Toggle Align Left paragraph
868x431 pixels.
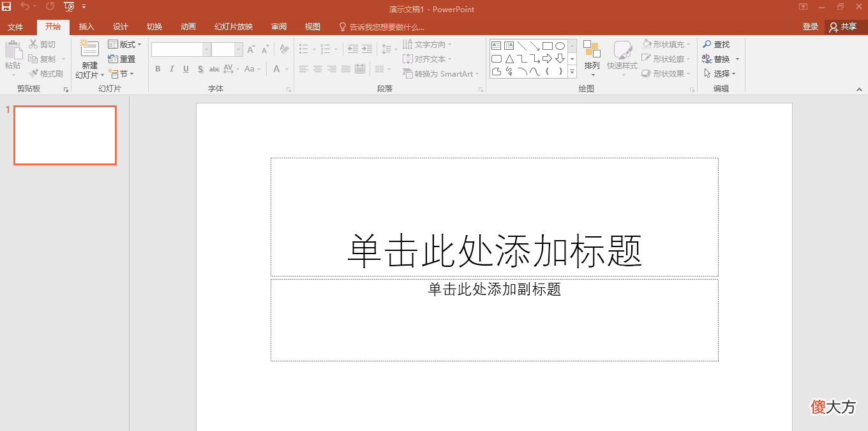coord(304,69)
